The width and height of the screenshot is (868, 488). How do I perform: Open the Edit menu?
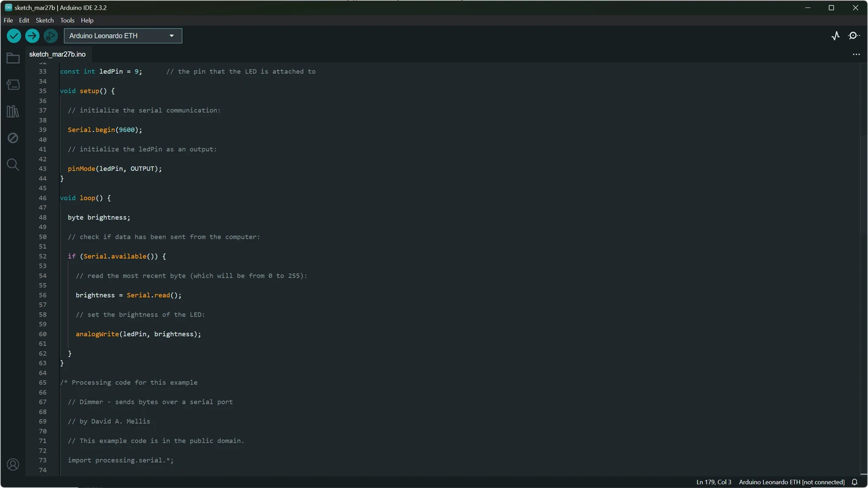pyautogui.click(x=24, y=20)
